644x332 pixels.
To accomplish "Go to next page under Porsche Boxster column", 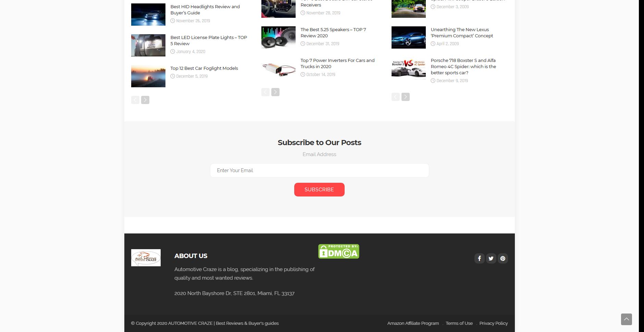I will tap(406, 97).
